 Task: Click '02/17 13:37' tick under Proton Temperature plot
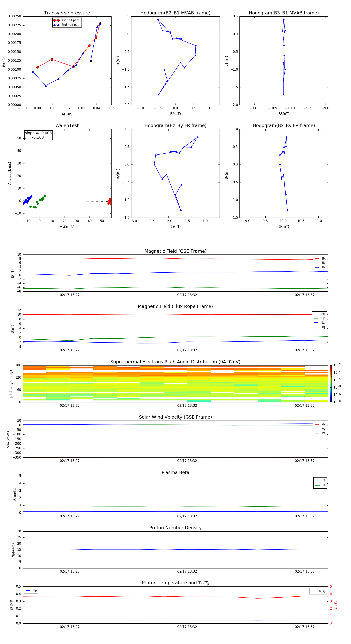tap(305, 627)
